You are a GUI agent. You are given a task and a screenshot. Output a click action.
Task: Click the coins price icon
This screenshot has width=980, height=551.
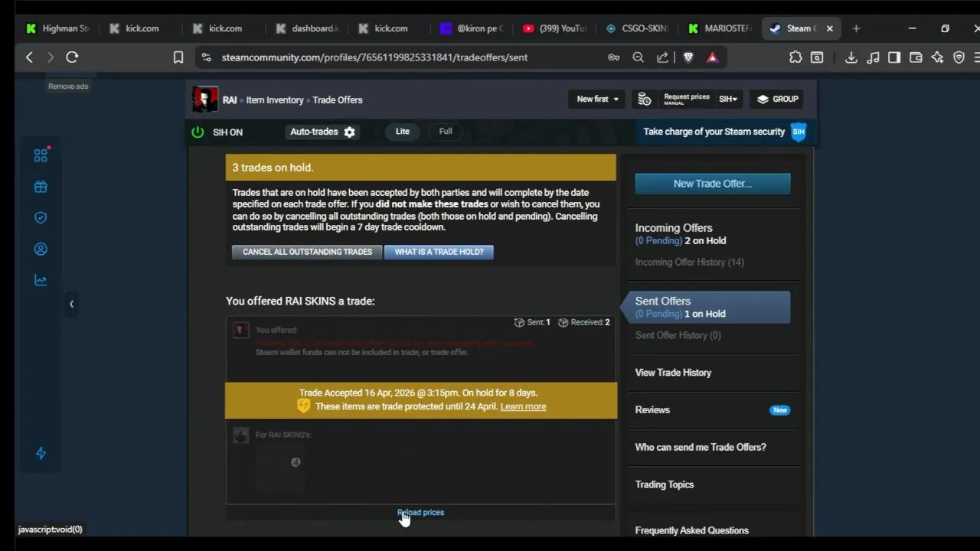(x=645, y=99)
